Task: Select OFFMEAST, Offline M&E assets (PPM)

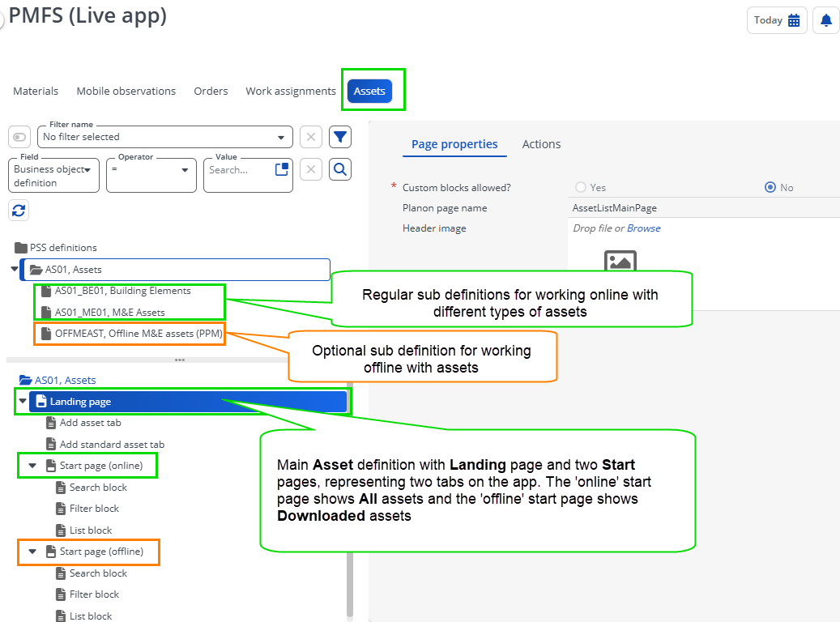Action: 139,333
